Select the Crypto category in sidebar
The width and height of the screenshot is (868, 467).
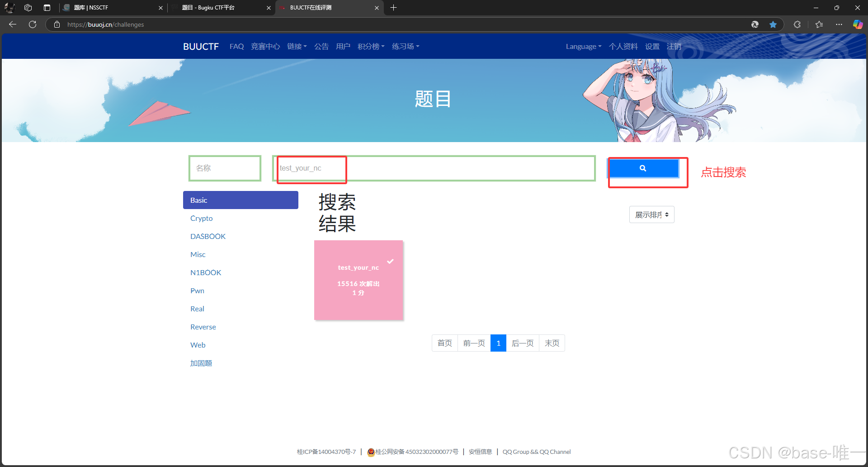pos(202,218)
